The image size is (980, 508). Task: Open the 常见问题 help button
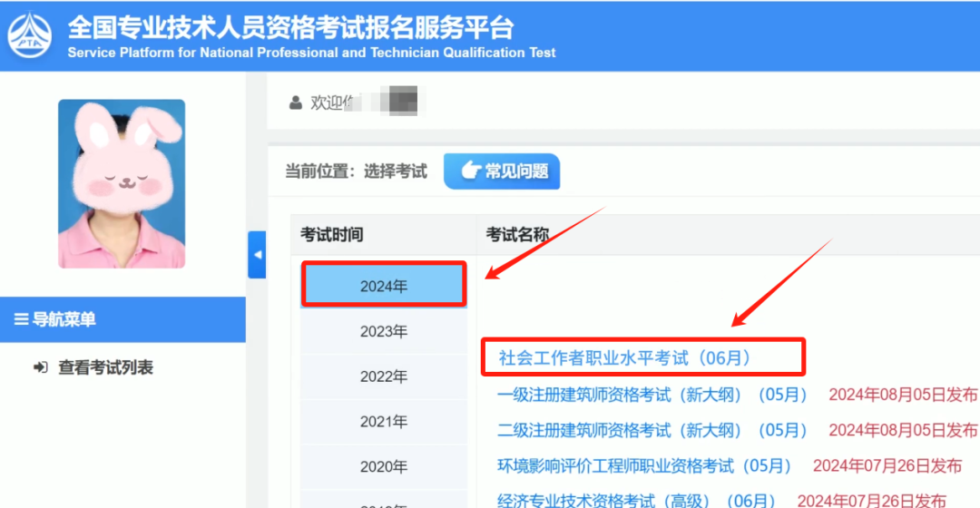[502, 171]
